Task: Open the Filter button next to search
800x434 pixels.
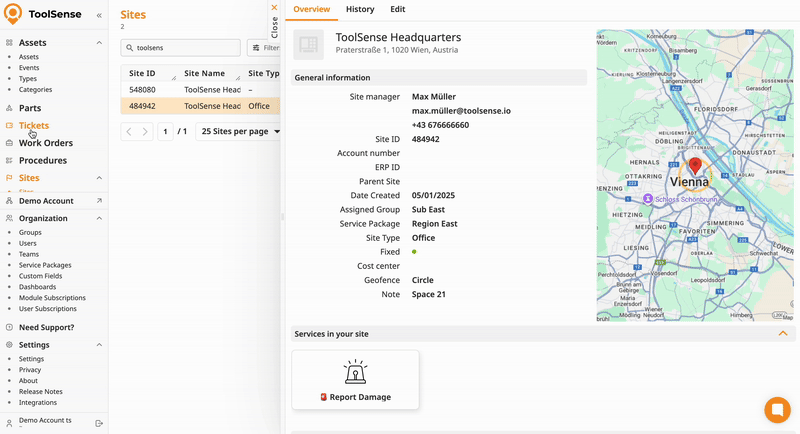Action: (x=264, y=47)
